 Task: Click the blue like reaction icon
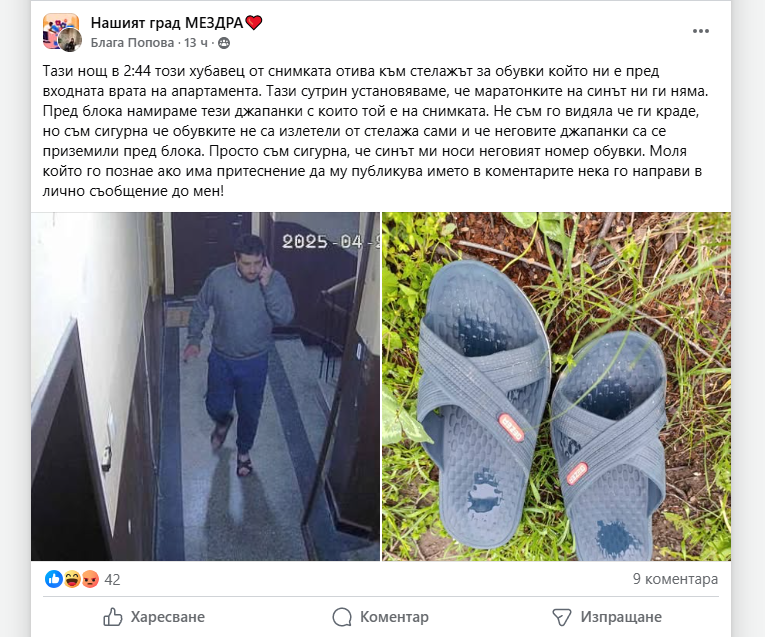point(54,579)
